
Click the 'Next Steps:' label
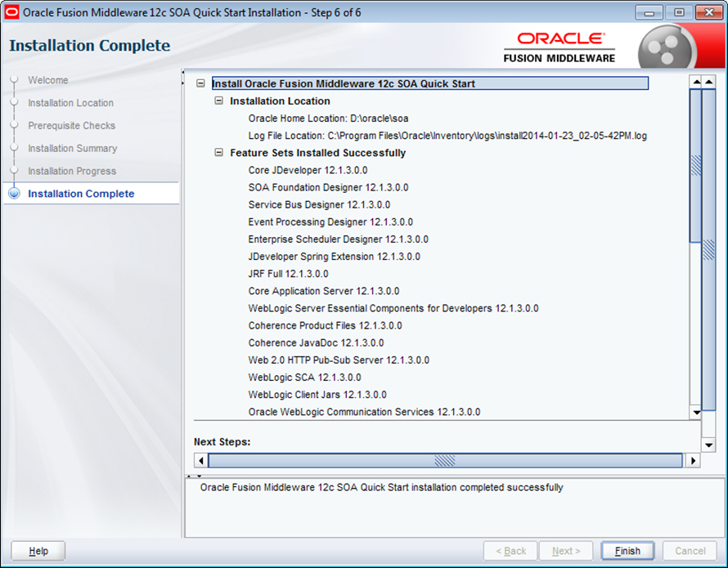pyautogui.click(x=222, y=442)
